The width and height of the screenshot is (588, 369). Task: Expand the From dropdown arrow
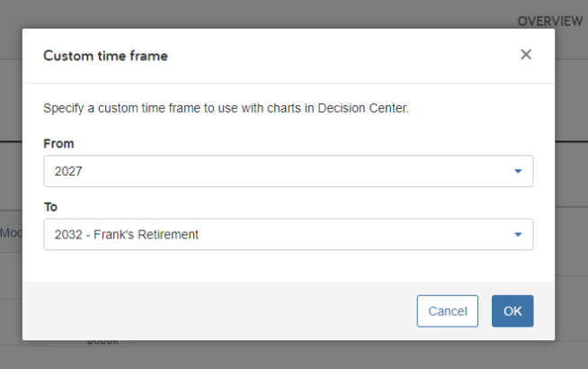[518, 171]
